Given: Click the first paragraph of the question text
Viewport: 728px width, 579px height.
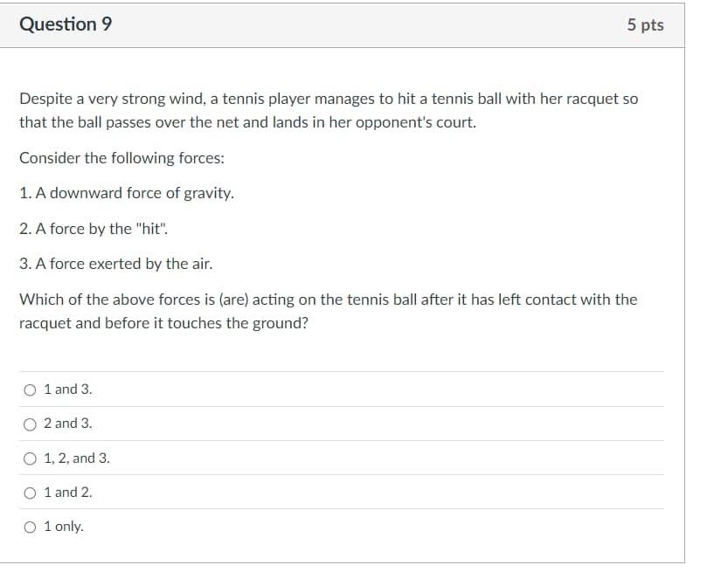Looking at the screenshot, I should coord(328,110).
